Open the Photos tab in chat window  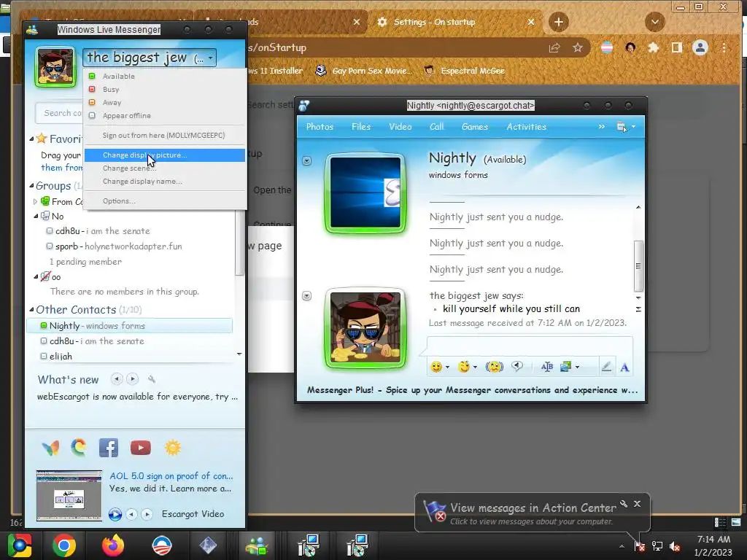point(320,127)
